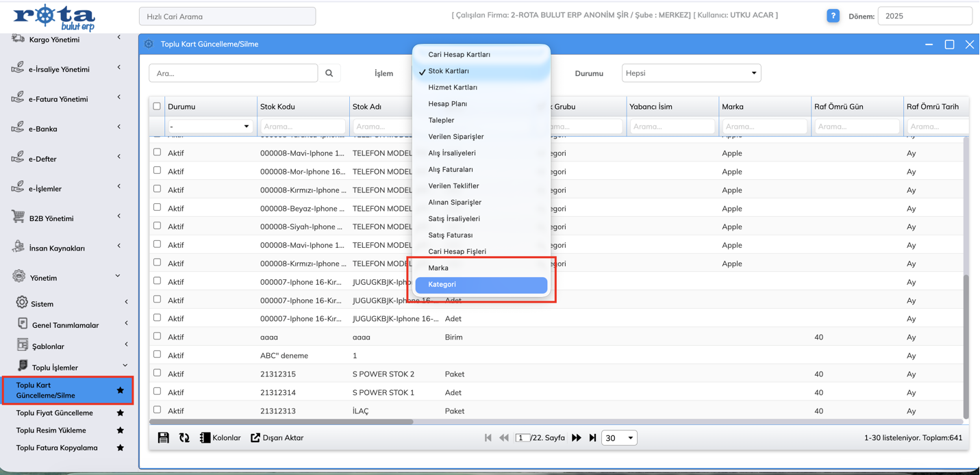This screenshot has width=980, height=475.
Task: Check the row for stock 21312315
Action: pyautogui.click(x=157, y=373)
